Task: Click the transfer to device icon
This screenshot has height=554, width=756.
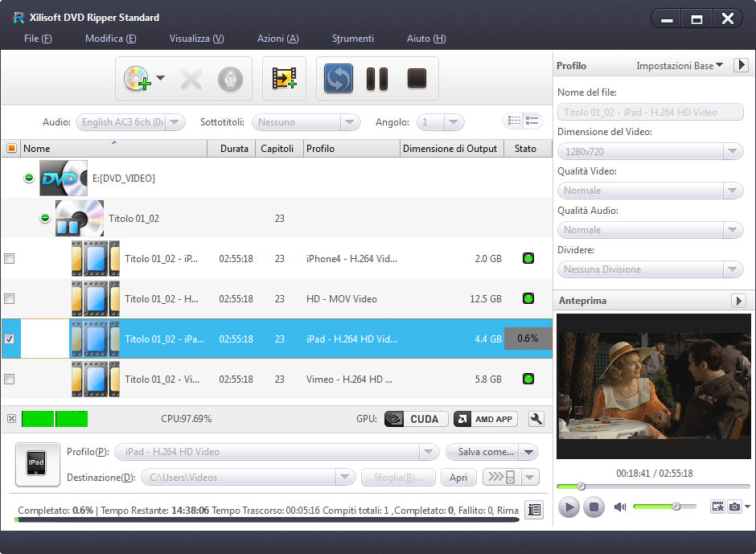Action: [501, 478]
